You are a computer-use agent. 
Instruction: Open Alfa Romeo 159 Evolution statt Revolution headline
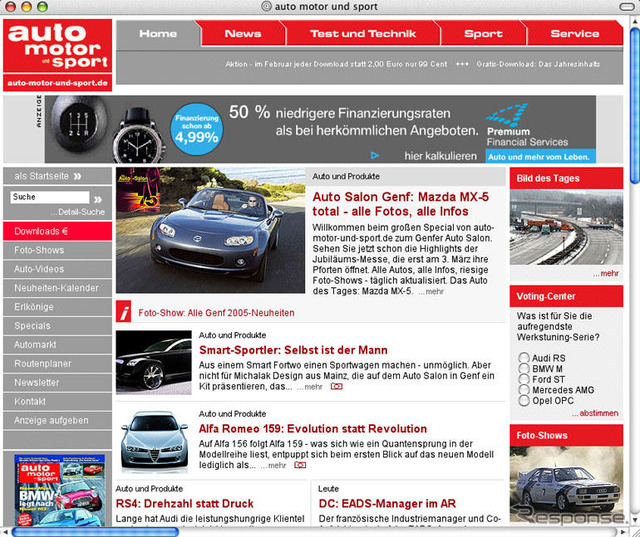(x=313, y=429)
